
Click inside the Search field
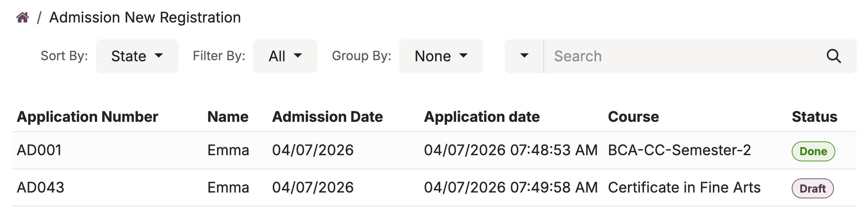point(654,57)
